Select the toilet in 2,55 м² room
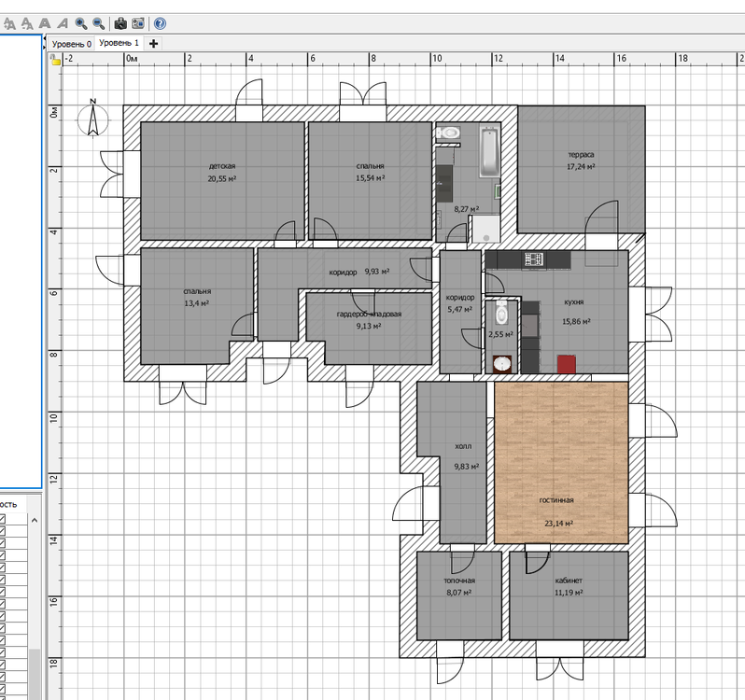Image resolution: width=745 pixels, height=700 pixels. pyautogui.click(x=501, y=312)
